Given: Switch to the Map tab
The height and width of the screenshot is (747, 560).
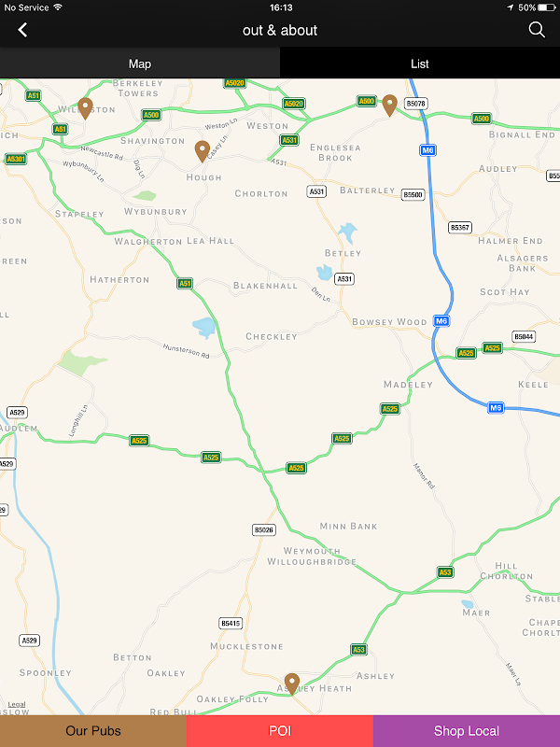Looking at the screenshot, I should click(140, 63).
